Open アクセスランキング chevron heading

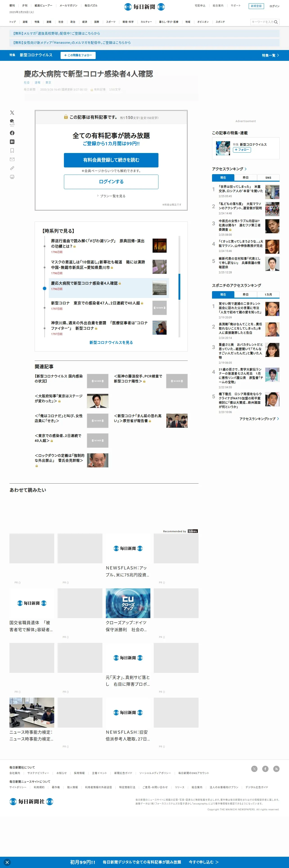[x=229, y=169]
